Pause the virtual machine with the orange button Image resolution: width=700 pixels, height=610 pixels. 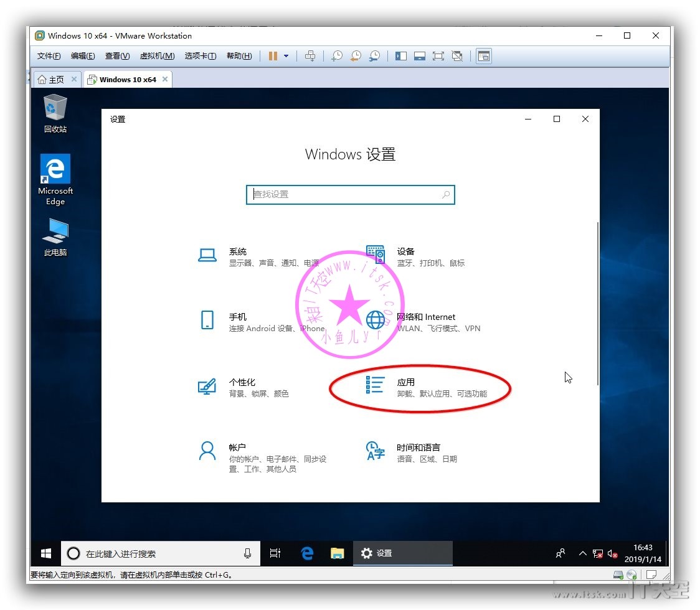pos(273,56)
